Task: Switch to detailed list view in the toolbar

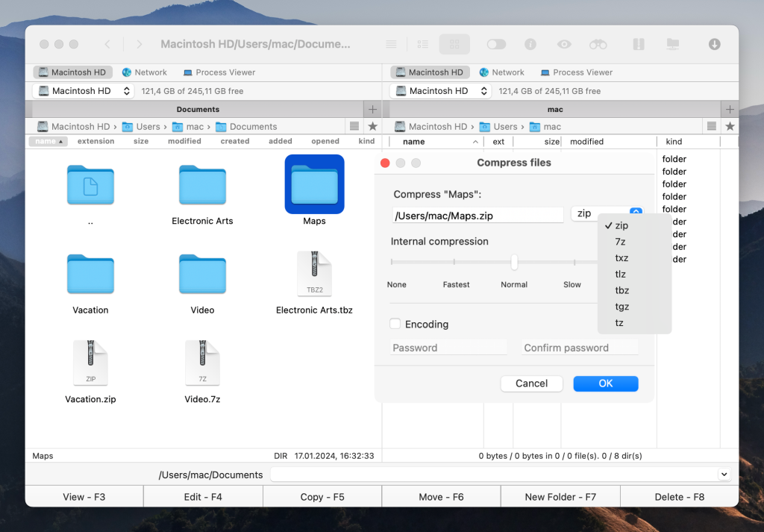Action: tap(422, 44)
